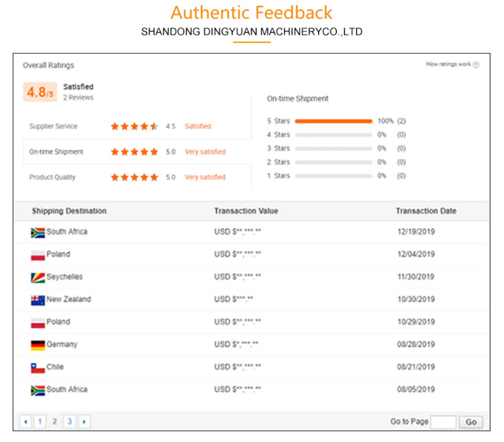The width and height of the screenshot is (504, 442).
Task: Select the Product Quality rating row
Action: 137,177
